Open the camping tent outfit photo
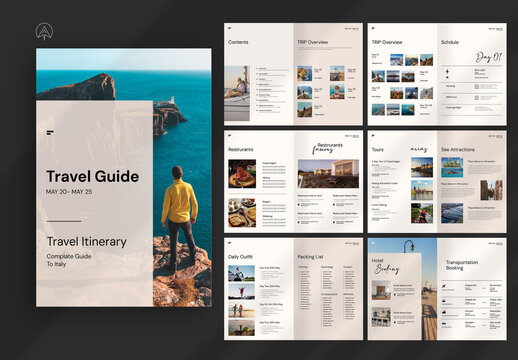 click(x=241, y=328)
